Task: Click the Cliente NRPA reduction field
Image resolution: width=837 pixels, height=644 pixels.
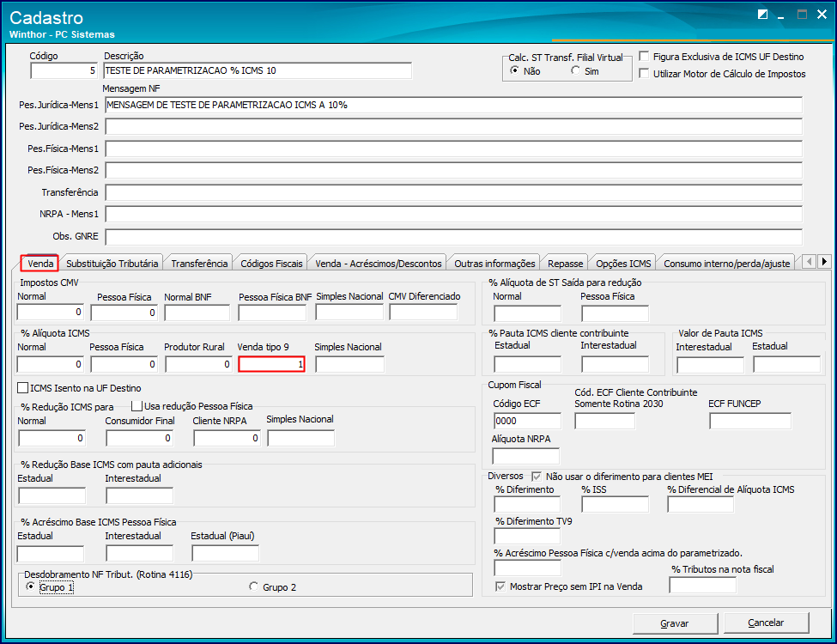Action: tap(227, 438)
